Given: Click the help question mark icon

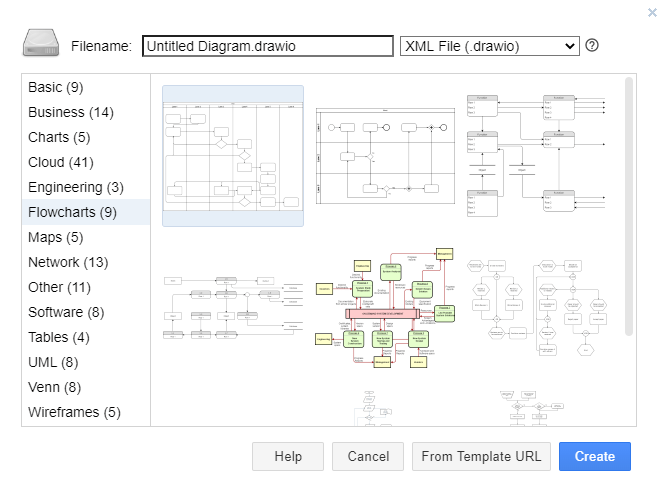Looking at the screenshot, I should point(592,45).
